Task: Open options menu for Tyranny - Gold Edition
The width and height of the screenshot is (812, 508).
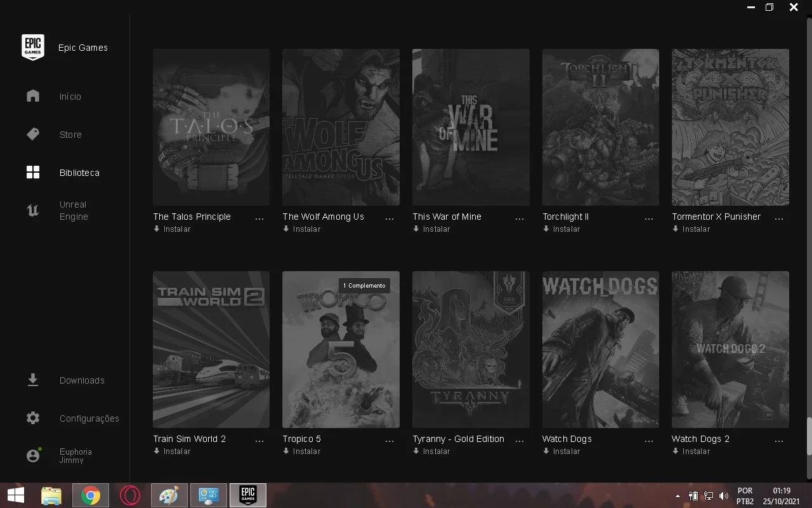Action: click(x=520, y=441)
